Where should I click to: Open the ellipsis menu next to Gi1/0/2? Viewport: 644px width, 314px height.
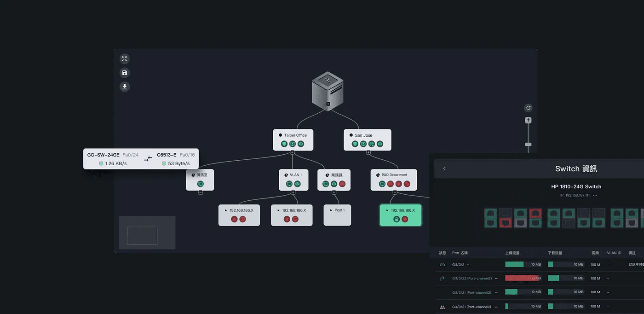pyautogui.click(x=469, y=265)
